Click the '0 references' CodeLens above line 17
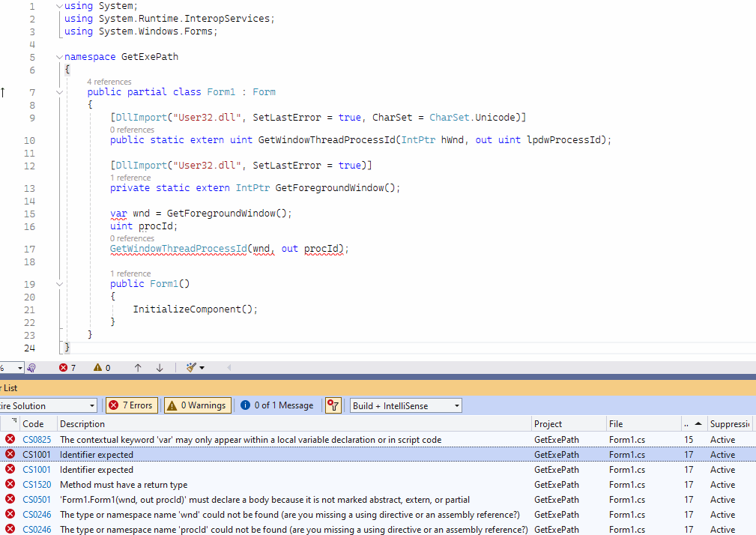 (x=132, y=238)
